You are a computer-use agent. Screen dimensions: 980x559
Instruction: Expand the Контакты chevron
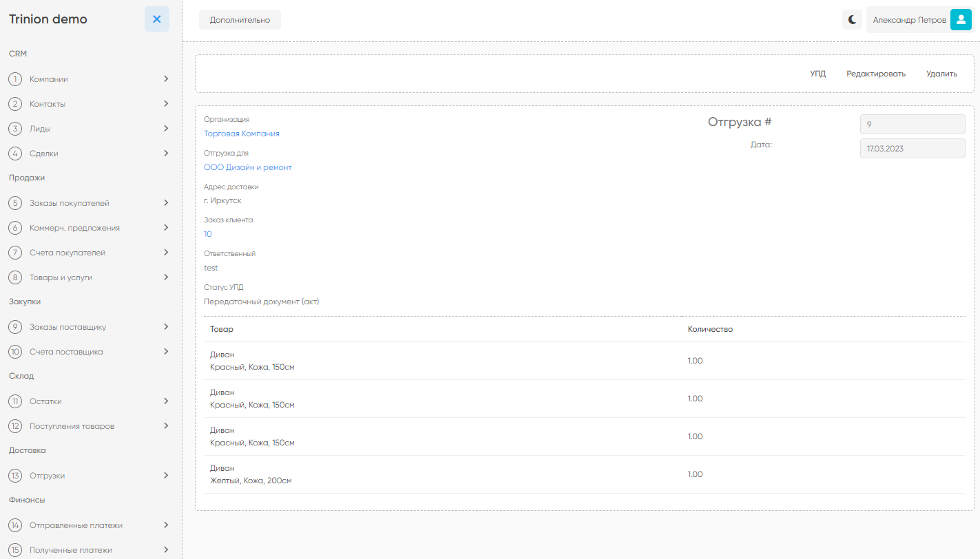point(166,103)
